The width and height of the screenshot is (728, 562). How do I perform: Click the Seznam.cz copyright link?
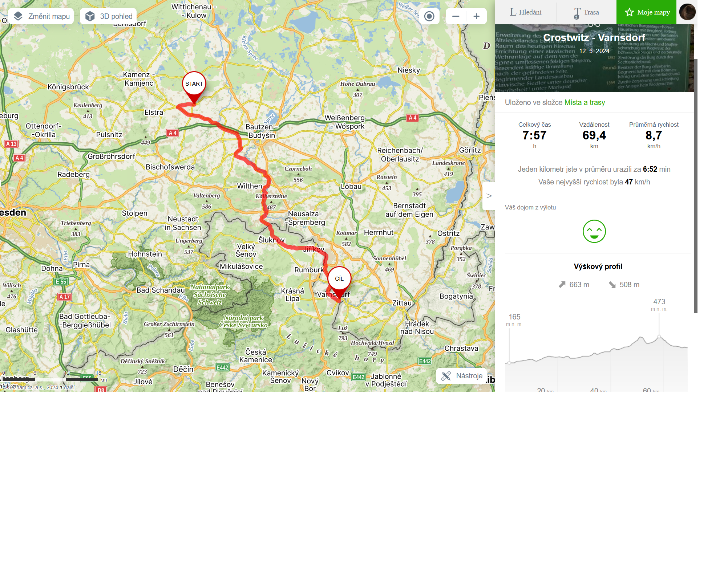[20, 387]
